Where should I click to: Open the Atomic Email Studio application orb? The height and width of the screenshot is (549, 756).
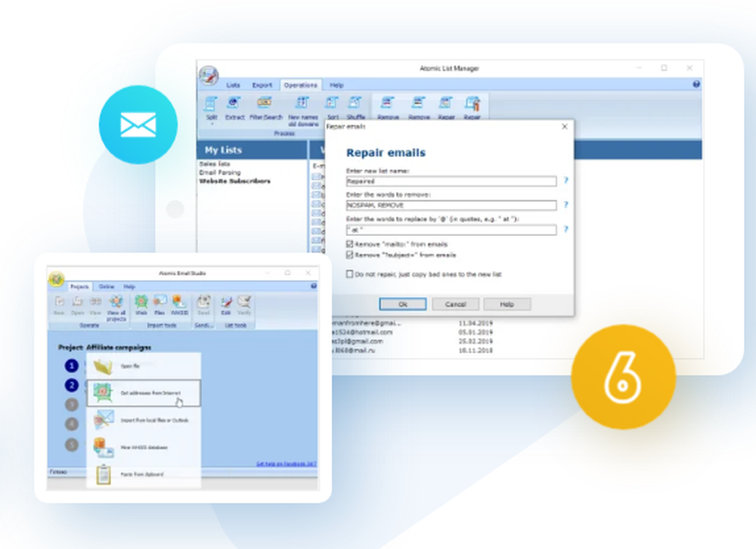[x=57, y=278]
